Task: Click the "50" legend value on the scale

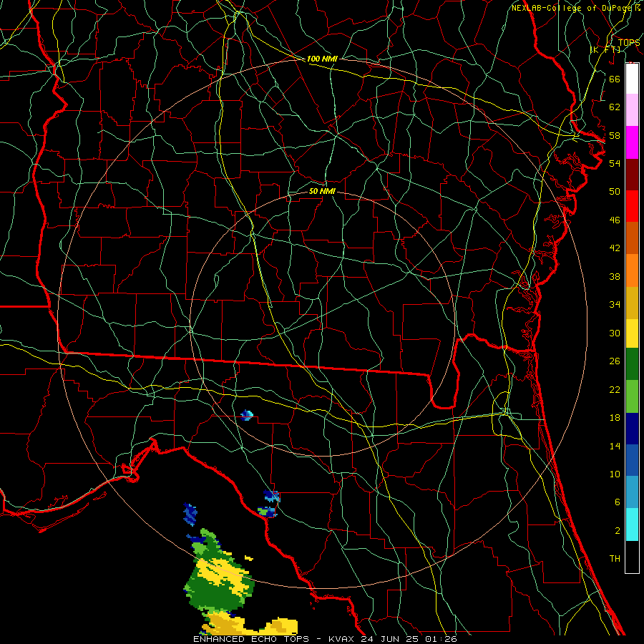Action: (x=615, y=191)
